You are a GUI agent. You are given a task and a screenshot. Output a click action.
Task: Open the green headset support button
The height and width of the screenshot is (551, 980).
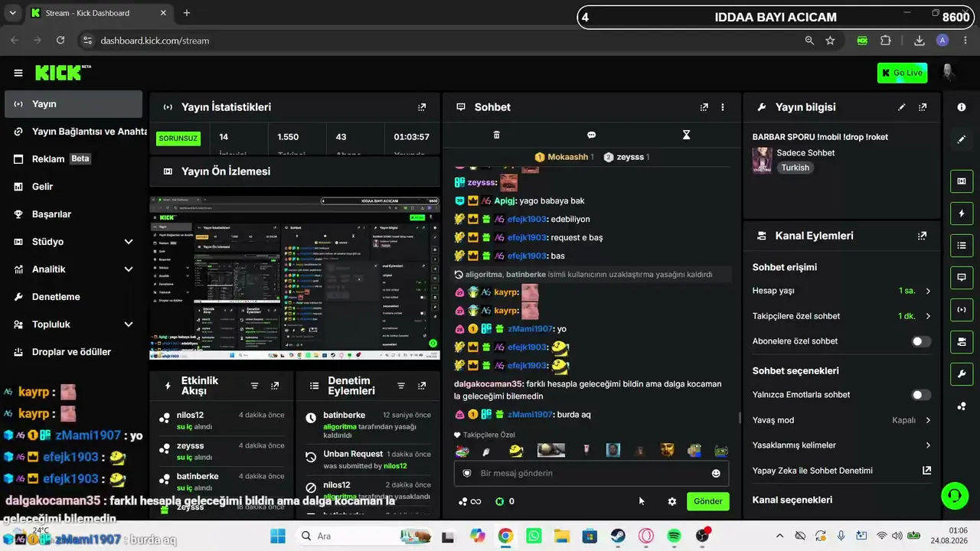[954, 495]
